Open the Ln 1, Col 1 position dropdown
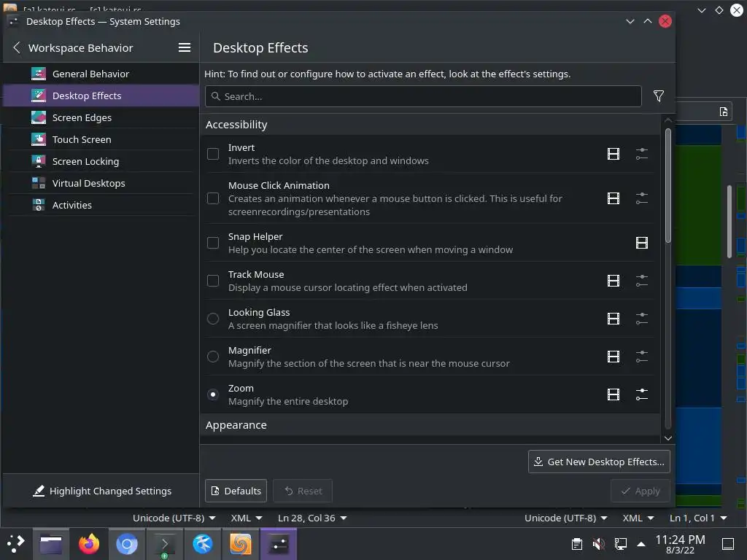The height and width of the screenshot is (560, 747). click(x=698, y=518)
